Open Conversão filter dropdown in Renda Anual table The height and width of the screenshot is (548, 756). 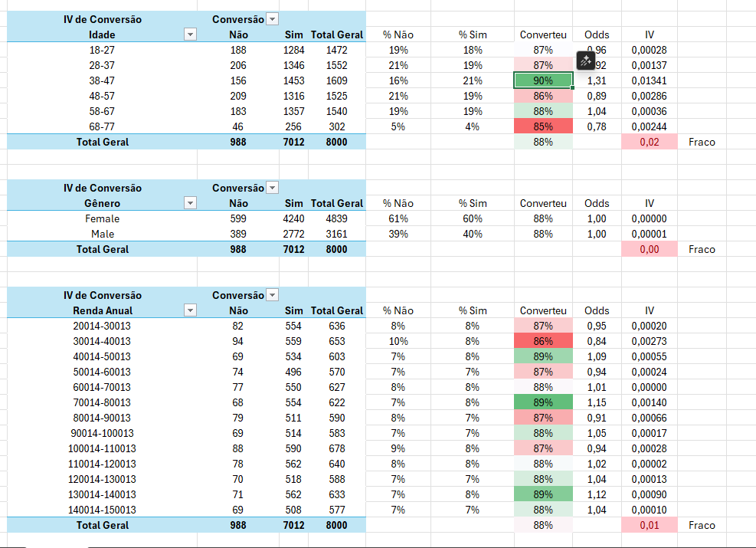click(273, 295)
